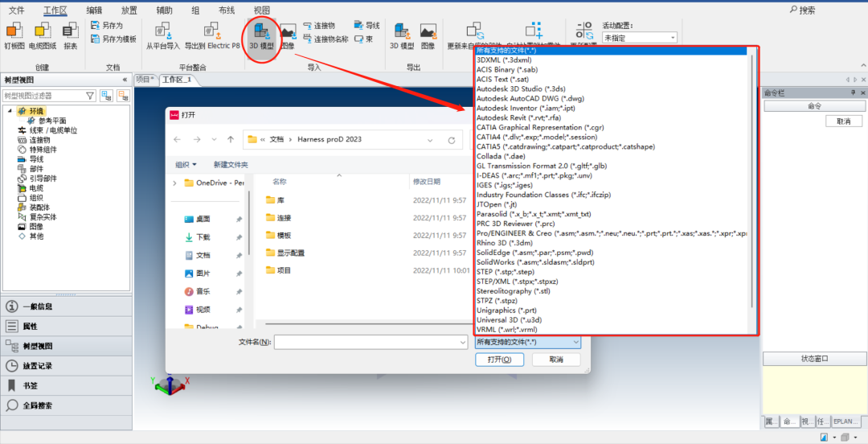This screenshot has width=868, height=444.
Task: Open the 辅助 ribbon tab
Action: [x=164, y=10]
